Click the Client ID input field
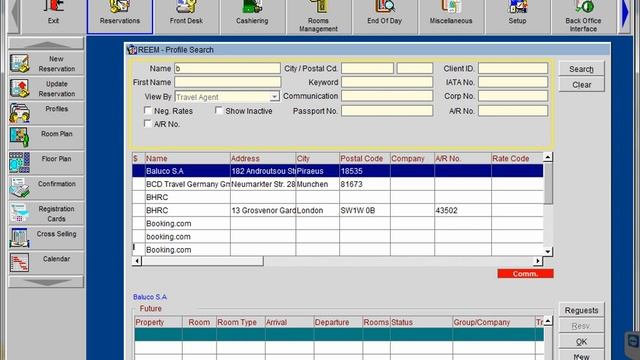 [x=513, y=69]
